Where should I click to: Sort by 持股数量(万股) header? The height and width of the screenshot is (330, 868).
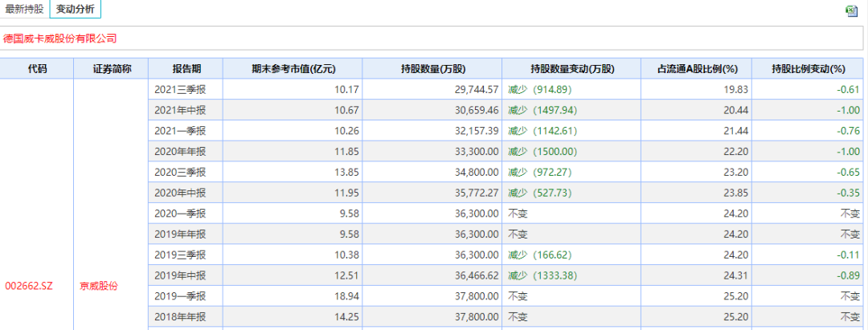click(433, 69)
